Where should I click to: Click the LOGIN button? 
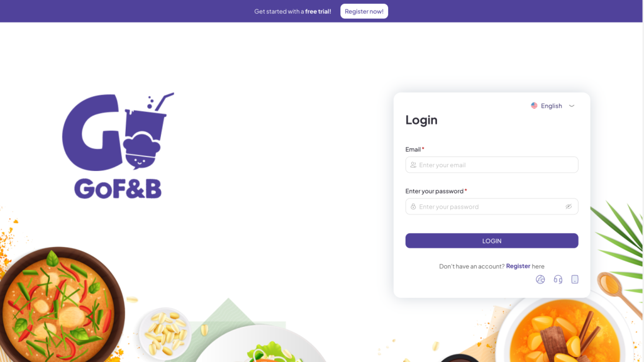click(492, 241)
